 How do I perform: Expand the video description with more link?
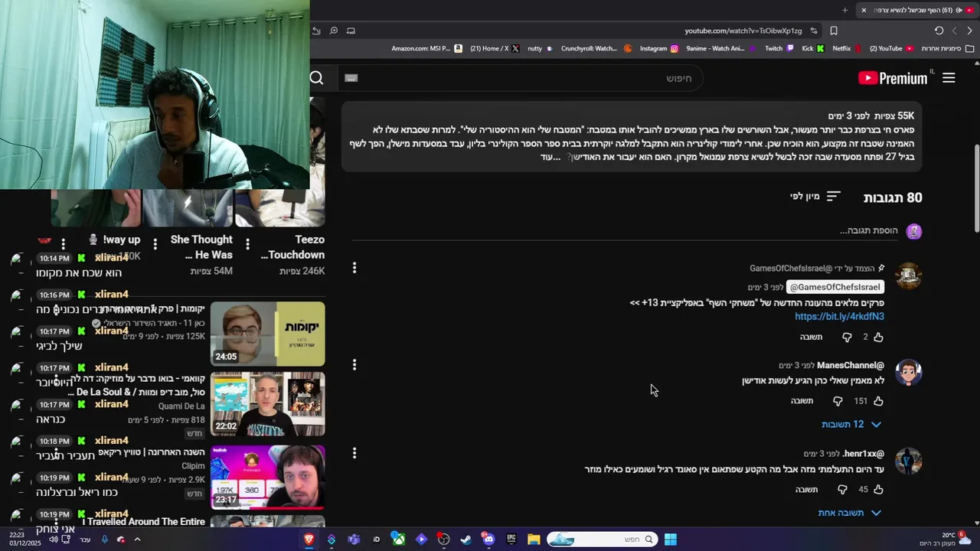pos(551,157)
